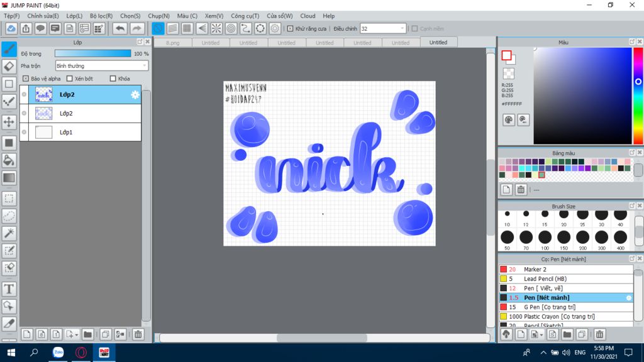The width and height of the screenshot is (644, 362).
Task: Delete brush using trash icon in brush panel
Action: (x=599, y=334)
